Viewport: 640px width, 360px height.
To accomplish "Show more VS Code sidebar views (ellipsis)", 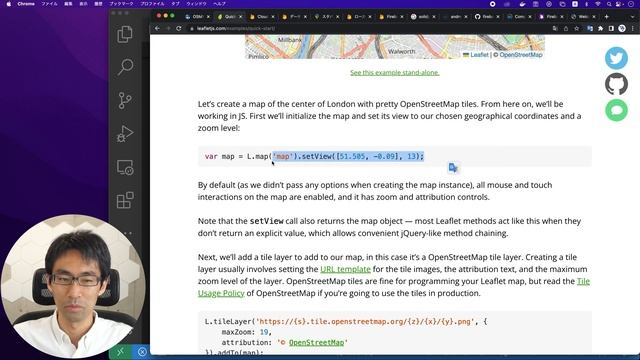I will point(128,233).
